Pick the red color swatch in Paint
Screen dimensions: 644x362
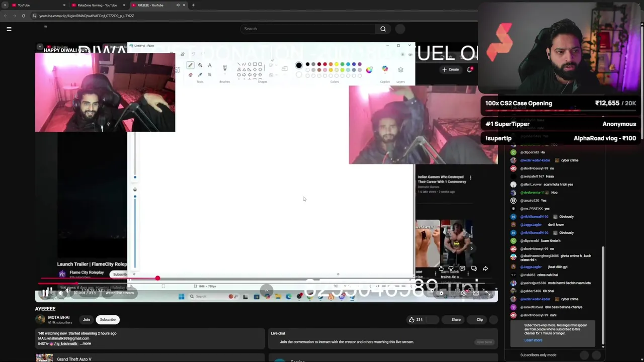325,64
